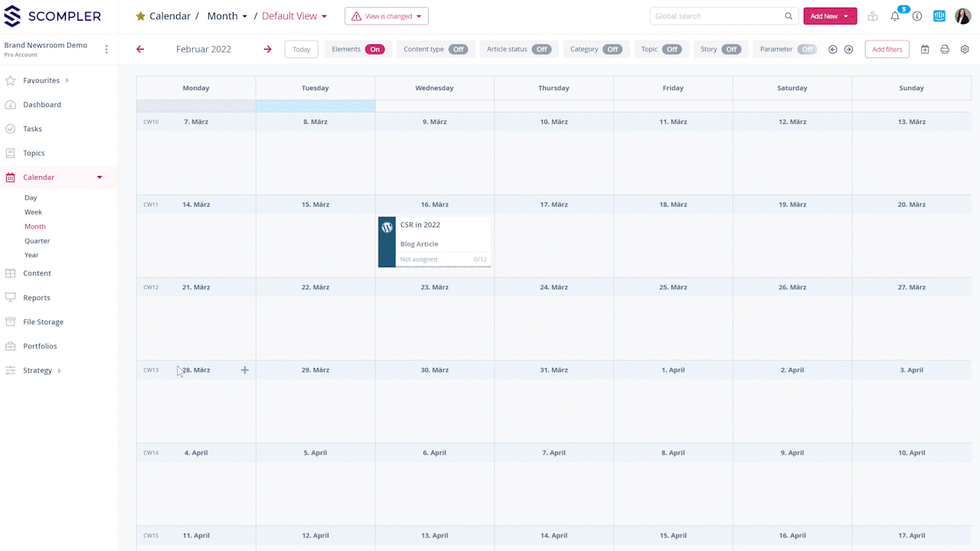Expand the View is changed dropdown
The height and width of the screenshot is (551, 980).
pyautogui.click(x=386, y=16)
